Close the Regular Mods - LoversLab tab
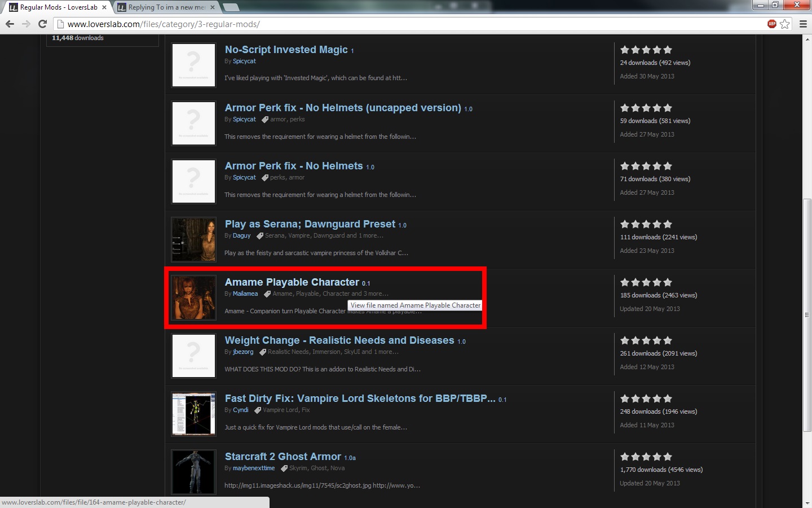The image size is (812, 508). (x=104, y=7)
